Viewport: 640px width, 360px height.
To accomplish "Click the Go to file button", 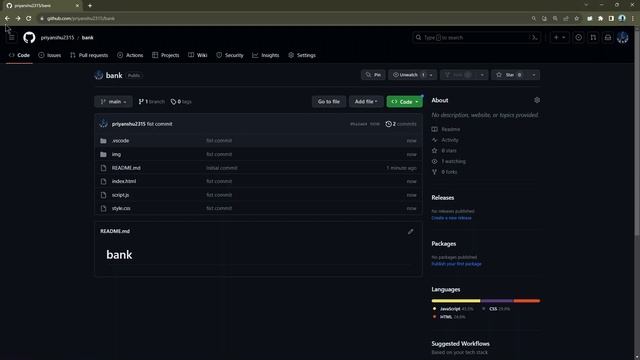I will point(329,102).
